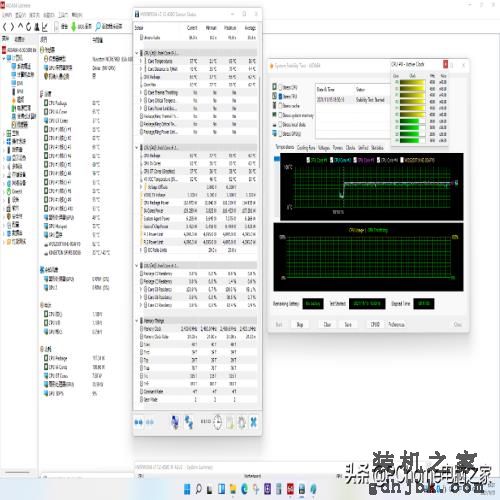Click the Save button in Stability Test
Screen dimensions: 500x500
(348, 324)
